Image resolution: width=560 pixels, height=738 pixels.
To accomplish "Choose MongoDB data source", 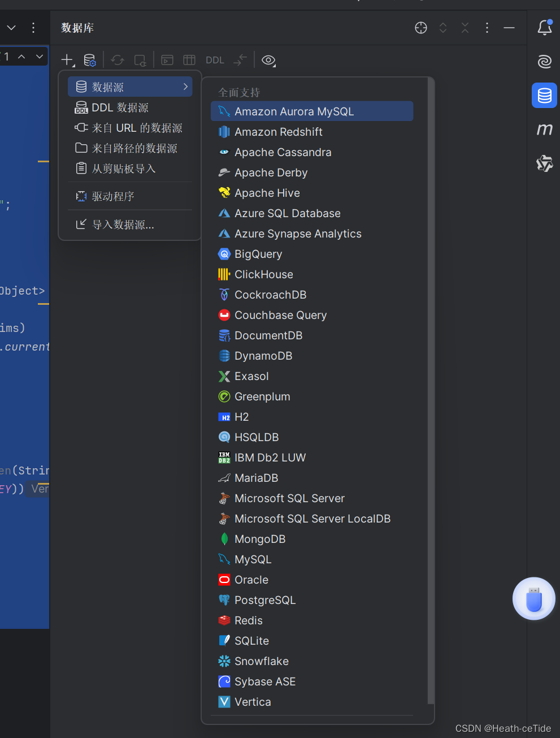I will click(312, 539).
